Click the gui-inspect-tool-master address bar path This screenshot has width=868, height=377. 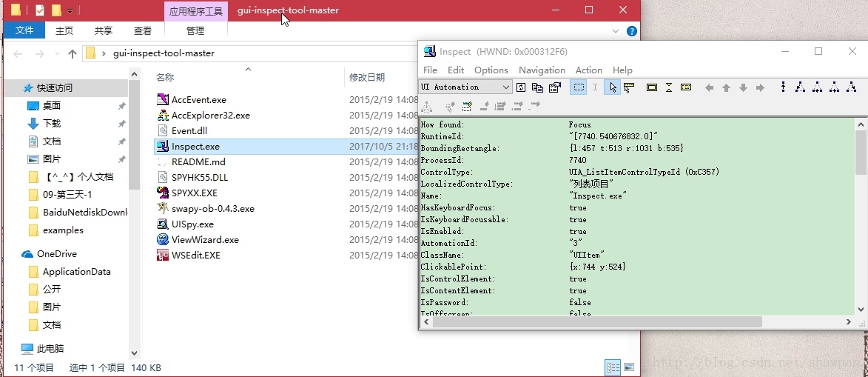click(164, 54)
